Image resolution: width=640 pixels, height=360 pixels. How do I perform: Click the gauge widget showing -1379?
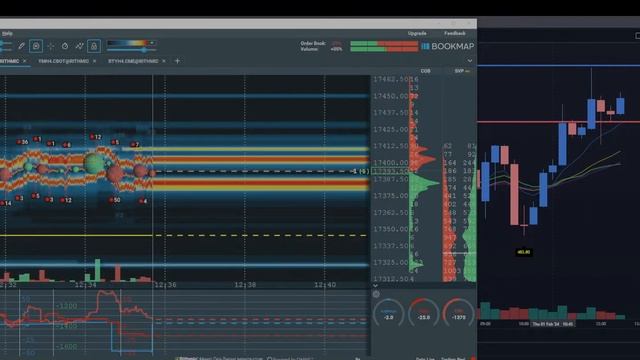[458, 313]
